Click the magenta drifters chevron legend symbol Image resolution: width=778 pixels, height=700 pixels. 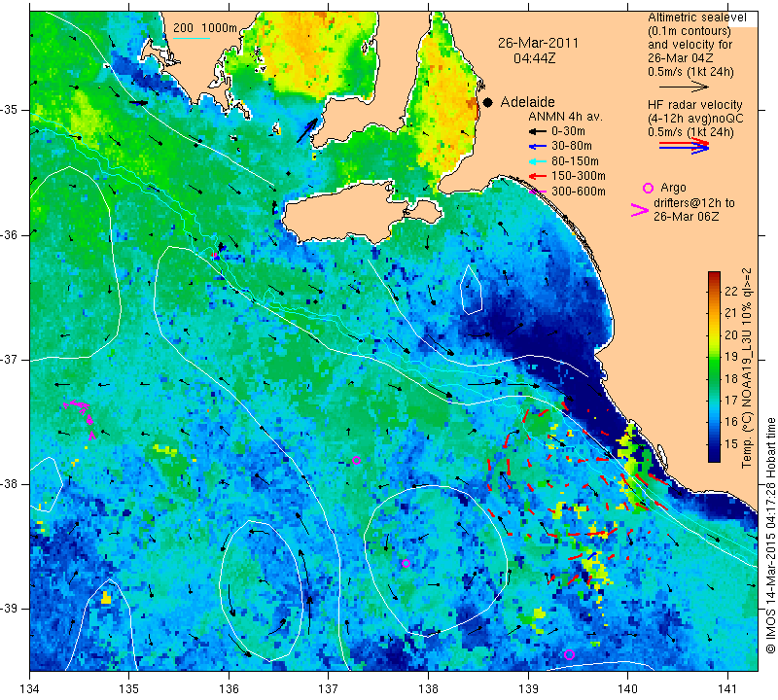point(640,210)
